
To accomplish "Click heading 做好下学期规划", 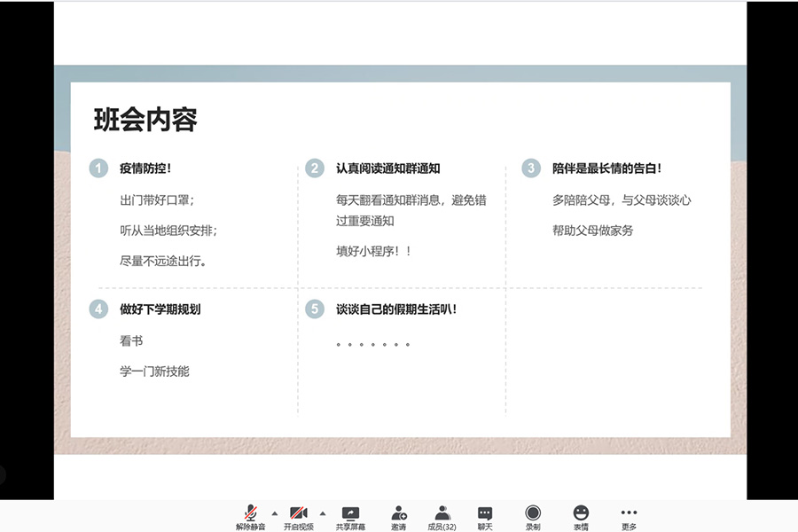I will pyautogui.click(x=160, y=309).
